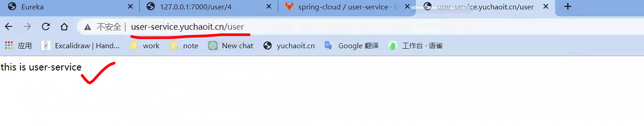
Task: Go back to the previous page
Action: coord(9,27)
